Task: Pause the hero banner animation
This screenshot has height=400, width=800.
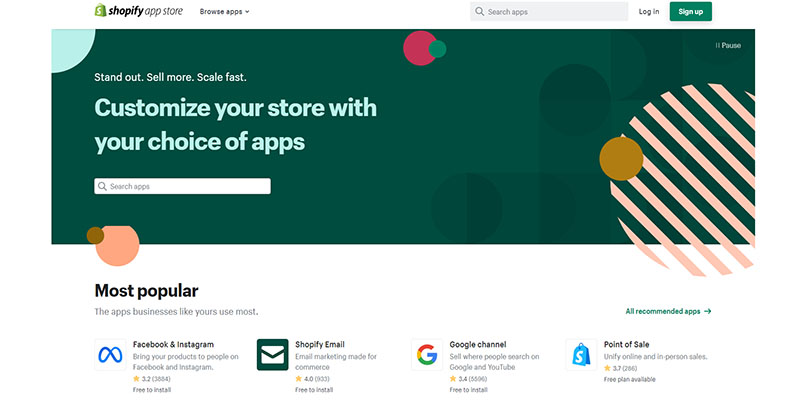Action: click(x=728, y=45)
